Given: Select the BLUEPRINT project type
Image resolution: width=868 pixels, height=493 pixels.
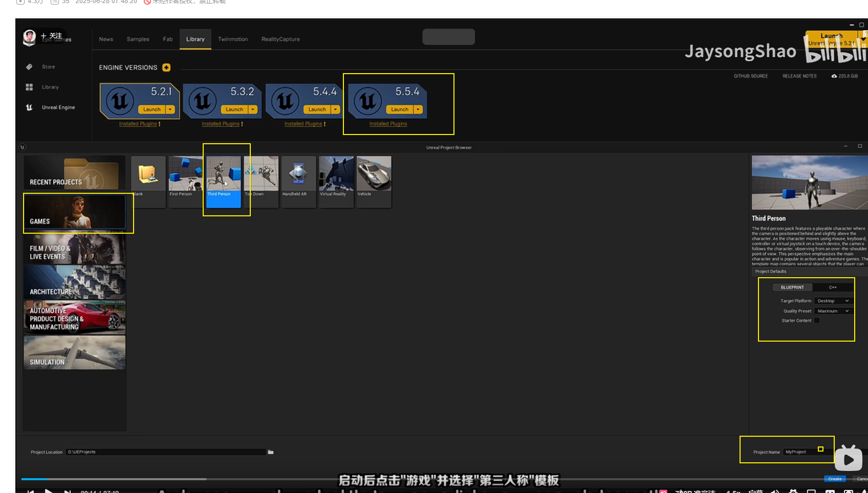Looking at the screenshot, I should [x=792, y=287].
